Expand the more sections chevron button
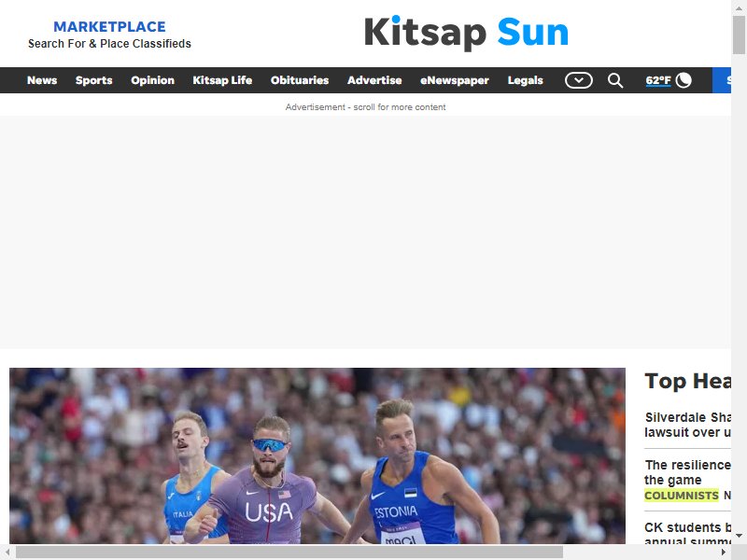Viewport: 747px width, 560px height. [x=578, y=80]
